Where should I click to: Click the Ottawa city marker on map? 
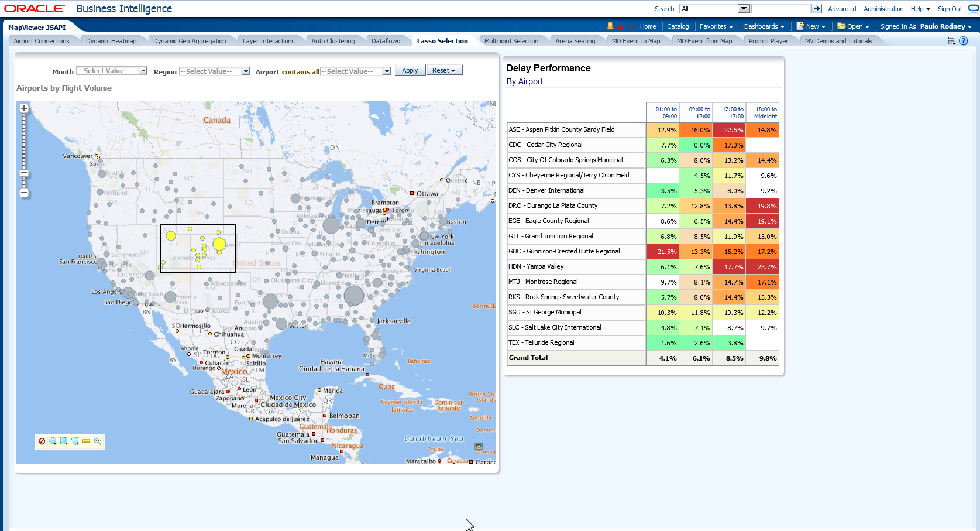click(x=412, y=193)
